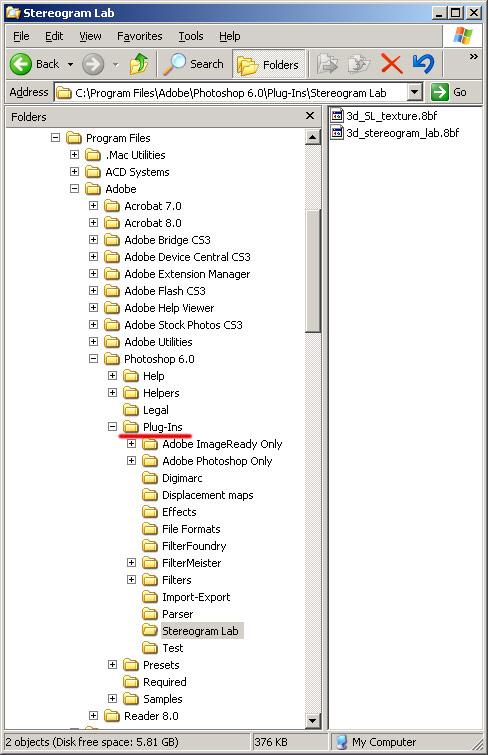Screen dimensions: 488x755
Task: Click the Go button
Action: (x=449, y=92)
